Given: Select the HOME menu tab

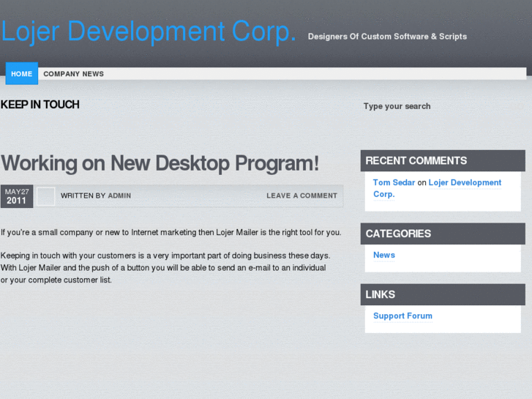Looking at the screenshot, I should 22,73.
